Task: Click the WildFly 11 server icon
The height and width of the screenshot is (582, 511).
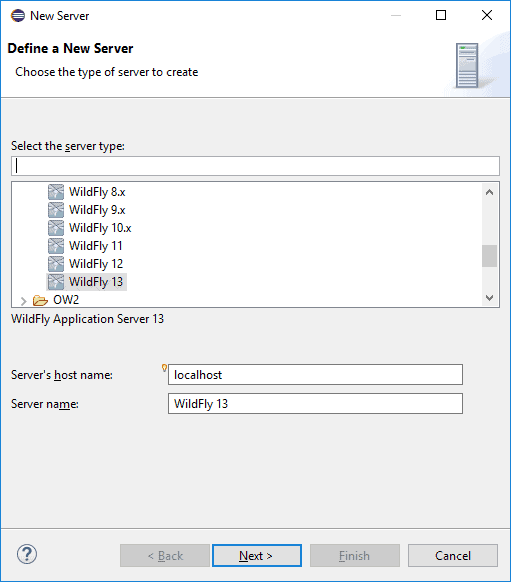Action: [56, 246]
